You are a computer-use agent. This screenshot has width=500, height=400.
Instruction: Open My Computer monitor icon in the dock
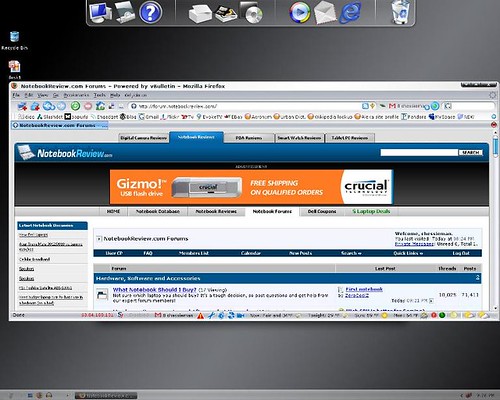tap(100, 12)
